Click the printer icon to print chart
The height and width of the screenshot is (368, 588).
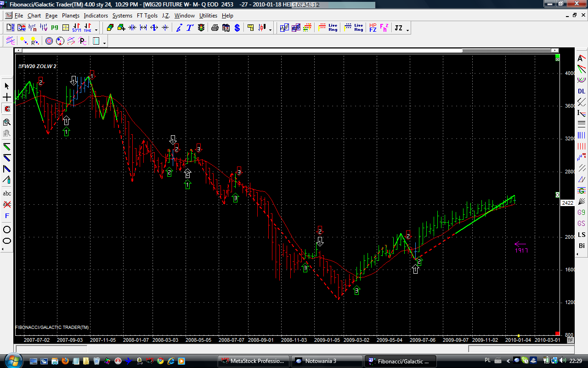point(215,28)
